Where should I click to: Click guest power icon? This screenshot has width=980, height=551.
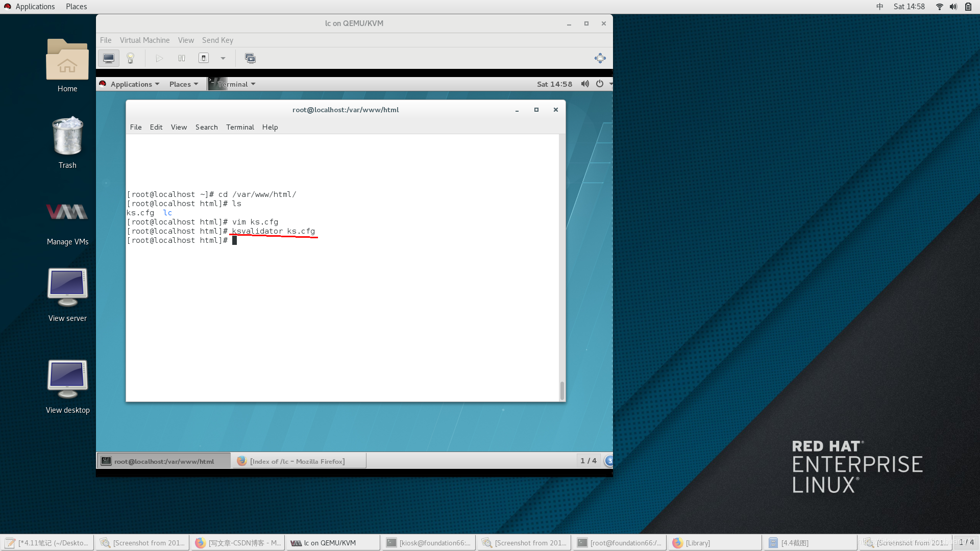coord(600,84)
